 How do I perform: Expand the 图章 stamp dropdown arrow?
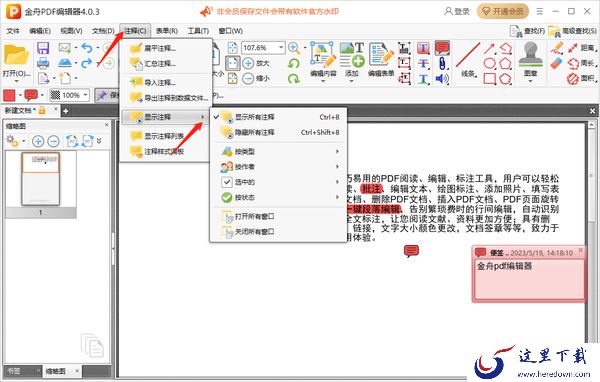[x=530, y=81]
